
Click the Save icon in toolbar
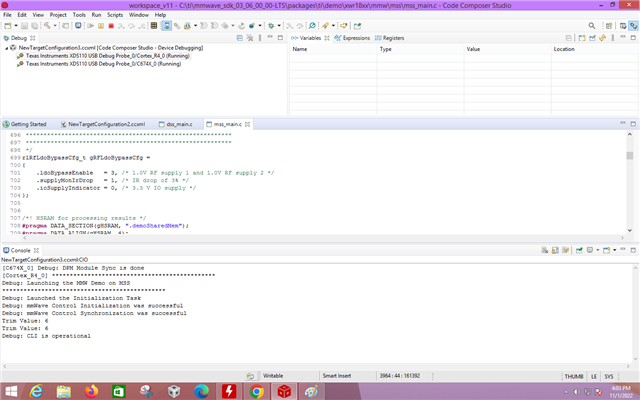click(x=24, y=26)
